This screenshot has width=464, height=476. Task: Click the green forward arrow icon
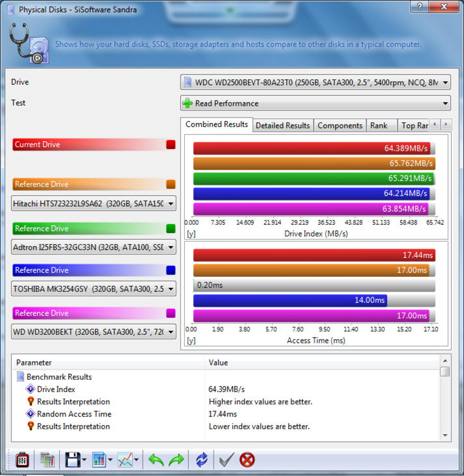click(176, 460)
